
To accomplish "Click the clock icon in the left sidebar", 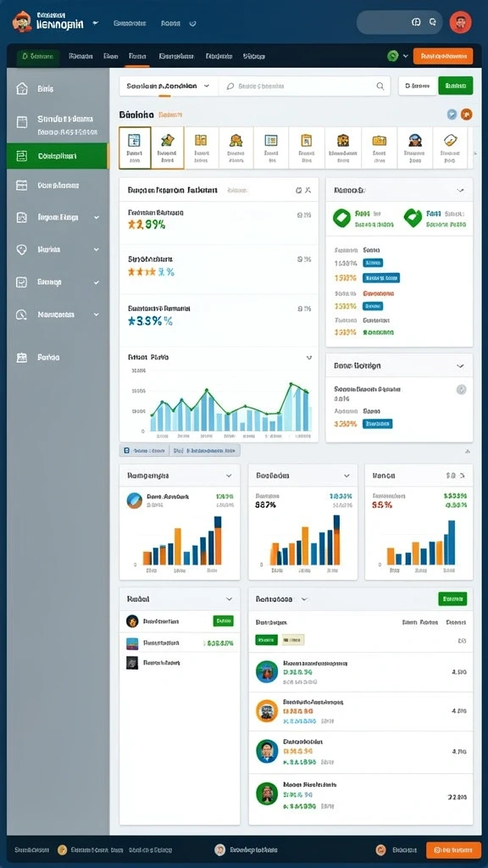I will (x=21, y=314).
